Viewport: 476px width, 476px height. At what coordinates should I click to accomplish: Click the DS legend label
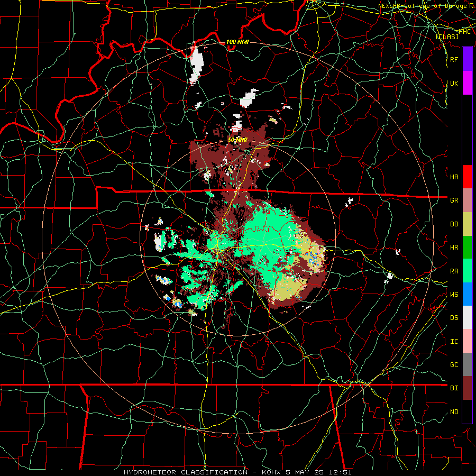coord(454,318)
